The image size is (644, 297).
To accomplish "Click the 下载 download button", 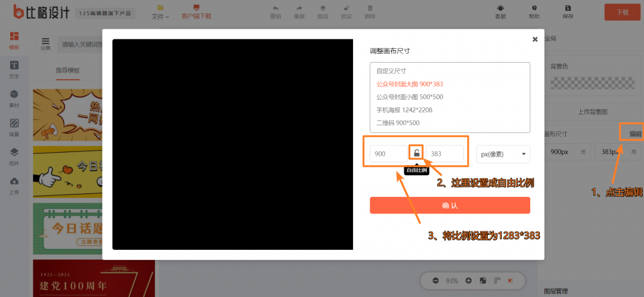I will 622,12.
